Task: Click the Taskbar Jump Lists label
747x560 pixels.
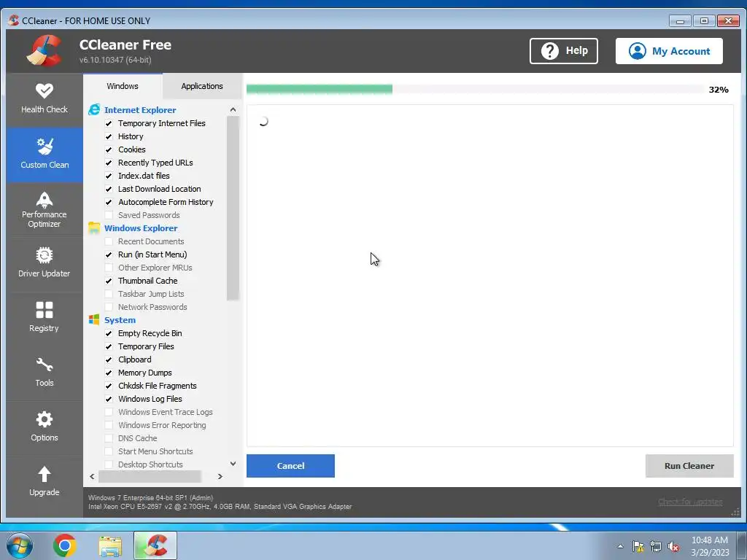Action: (151, 294)
